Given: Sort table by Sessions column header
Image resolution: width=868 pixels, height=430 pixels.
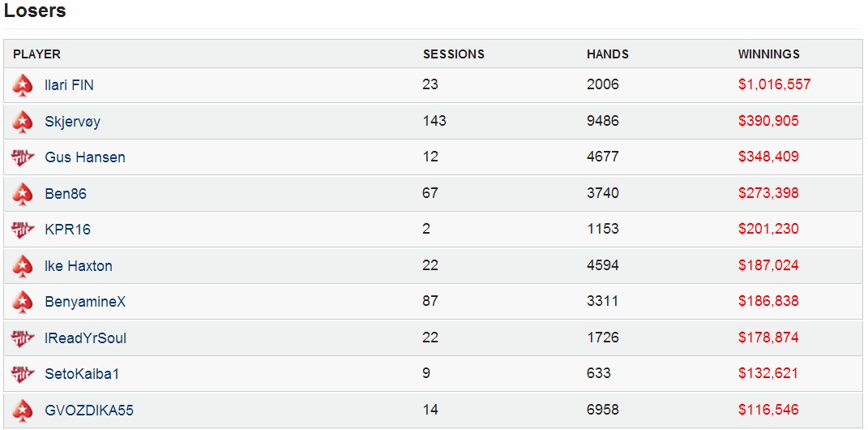Looking at the screenshot, I should [x=453, y=54].
